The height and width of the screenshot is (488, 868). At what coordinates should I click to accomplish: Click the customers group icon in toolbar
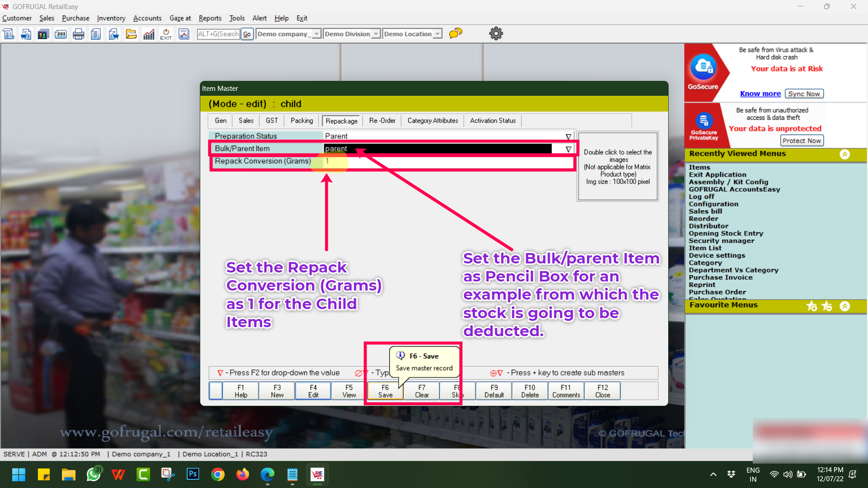point(43,34)
